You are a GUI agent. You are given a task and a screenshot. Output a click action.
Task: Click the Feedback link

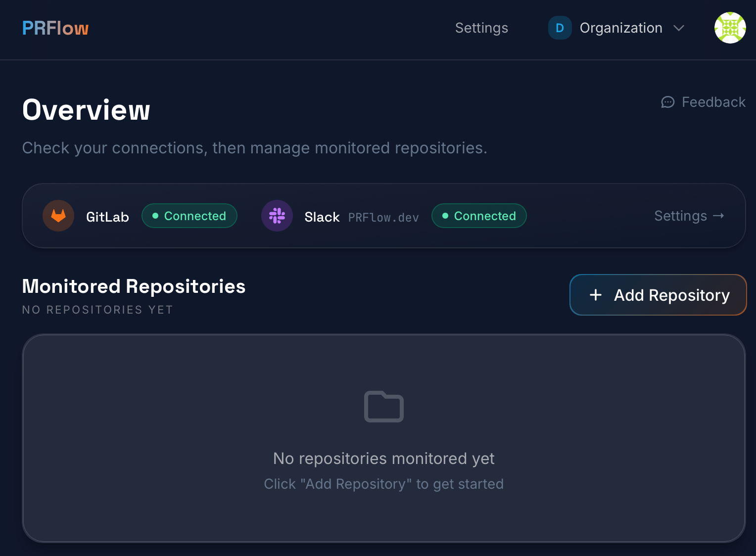(x=703, y=102)
